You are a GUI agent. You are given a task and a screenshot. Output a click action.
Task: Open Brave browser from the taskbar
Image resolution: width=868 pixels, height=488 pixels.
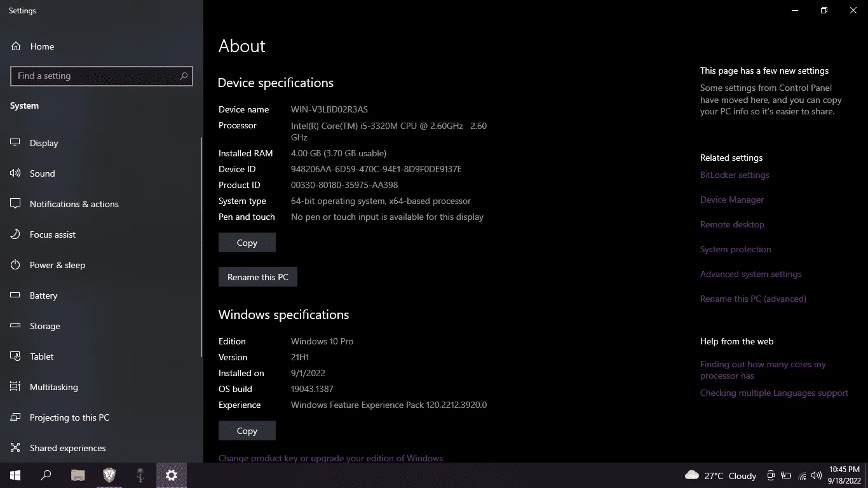coord(109,475)
